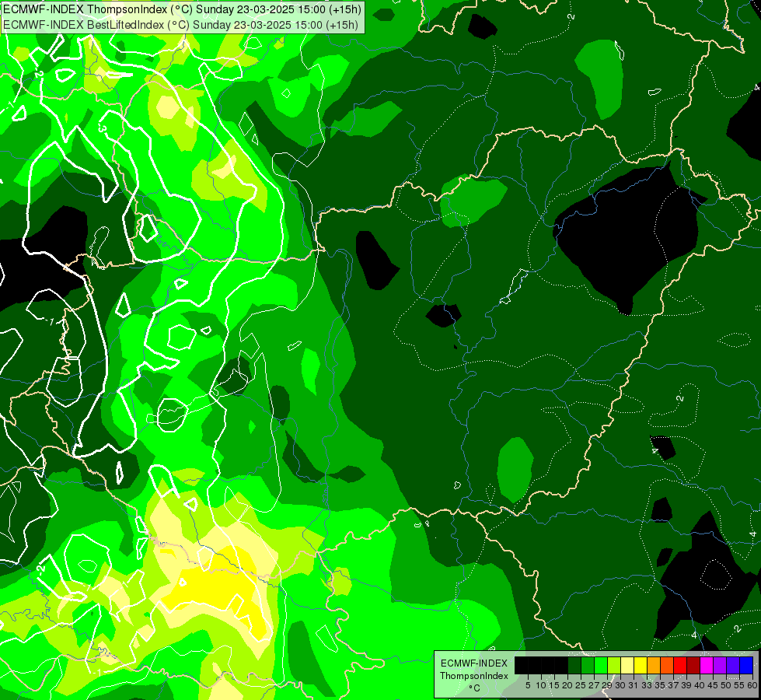Click legend tick value 10
The width and height of the screenshot is (761, 700).
[541, 685]
